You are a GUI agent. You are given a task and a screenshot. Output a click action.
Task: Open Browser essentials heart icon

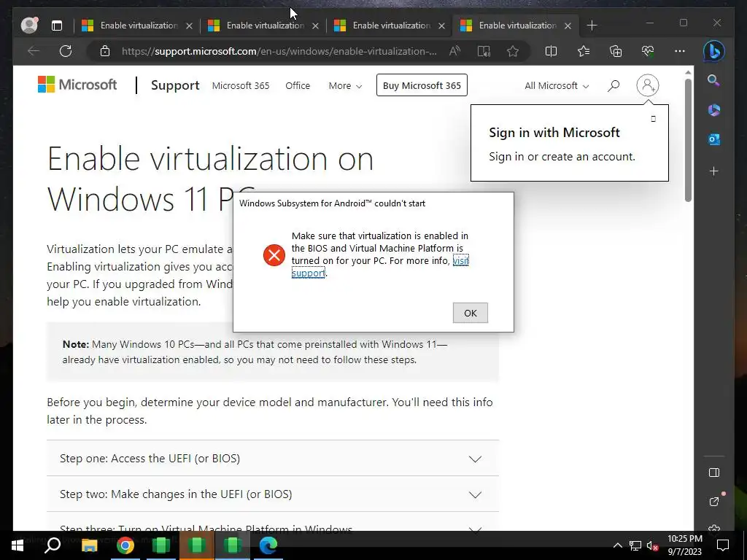click(648, 51)
